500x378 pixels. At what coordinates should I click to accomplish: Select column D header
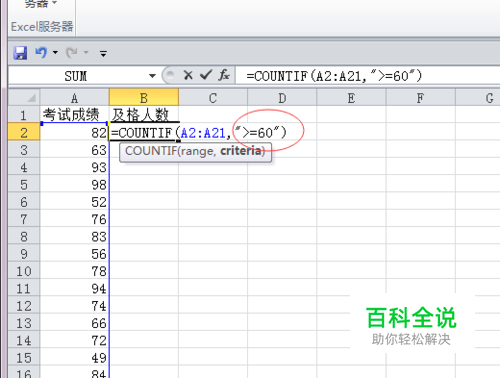282,98
